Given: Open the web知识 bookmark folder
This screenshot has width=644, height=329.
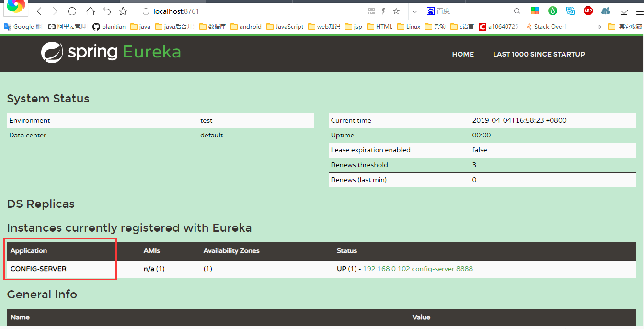Looking at the screenshot, I should click(x=324, y=27).
